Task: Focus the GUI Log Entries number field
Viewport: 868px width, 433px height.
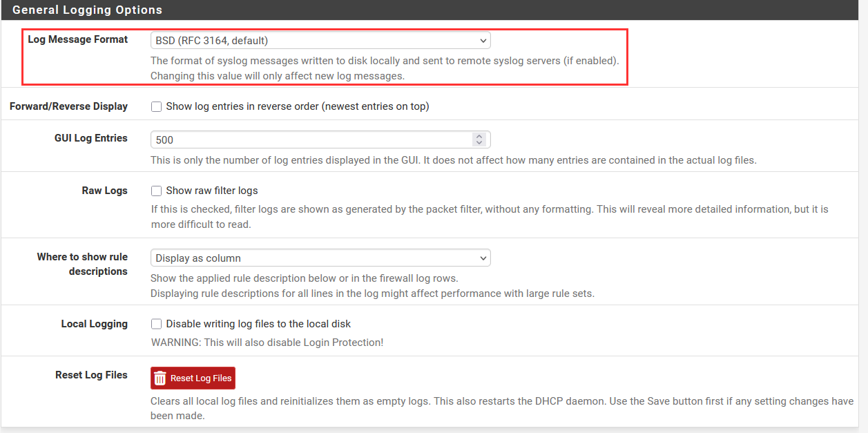Action: (311, 139)
